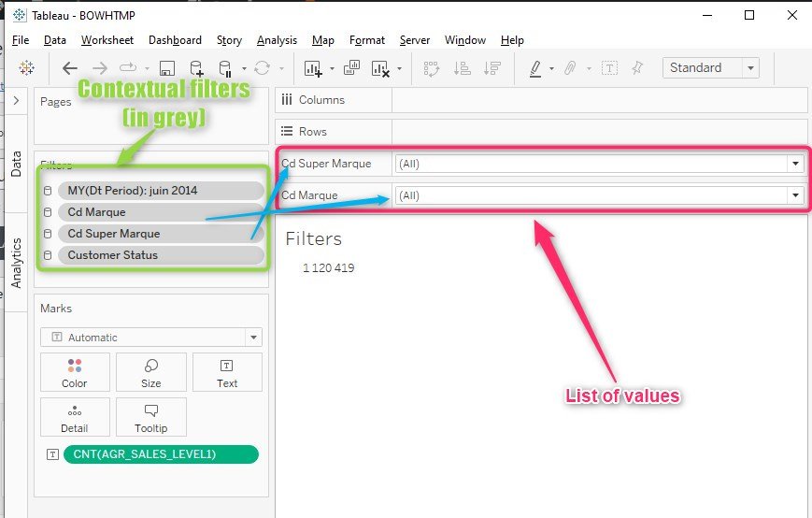Open the Pause Auto Updates dropdown arrow

point(244,68)
